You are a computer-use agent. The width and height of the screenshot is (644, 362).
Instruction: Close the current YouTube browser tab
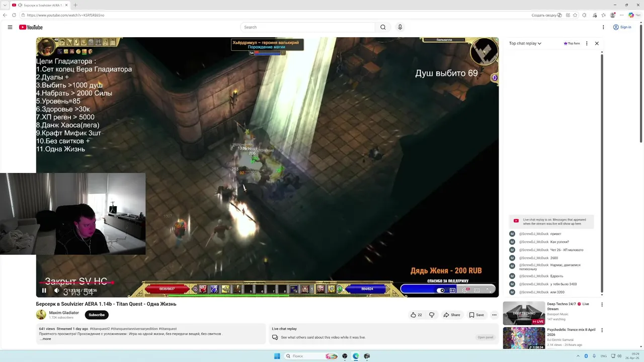click(66, 5)
